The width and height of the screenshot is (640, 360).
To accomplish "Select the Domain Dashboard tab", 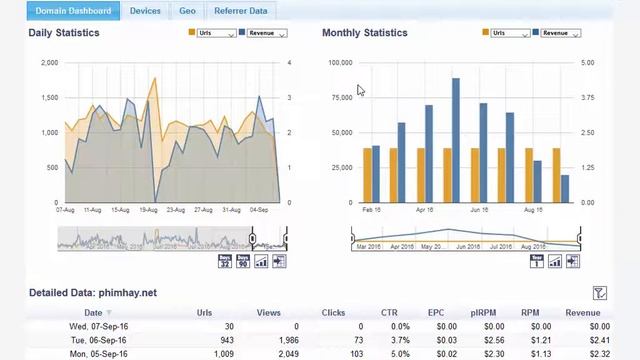I will 73,11.
